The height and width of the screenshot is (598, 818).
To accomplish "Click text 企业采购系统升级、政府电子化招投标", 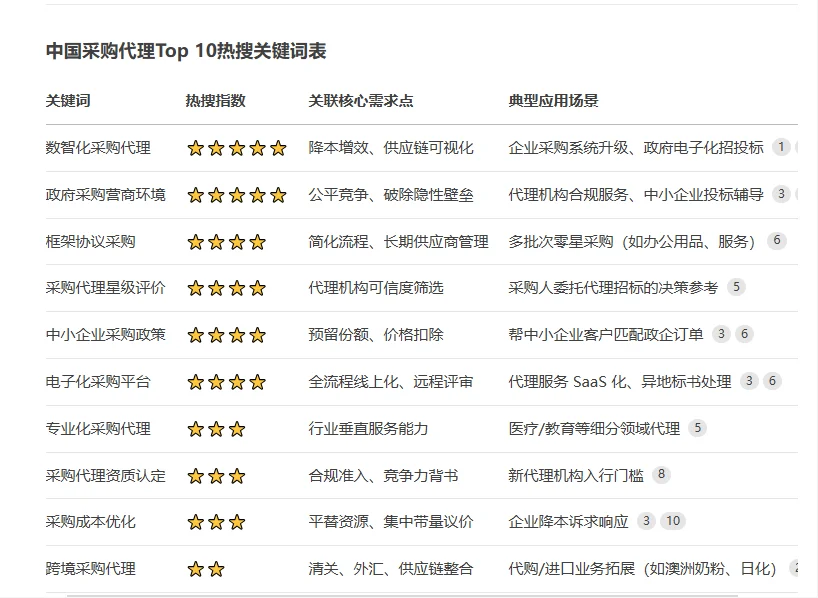I will (636, 148).
